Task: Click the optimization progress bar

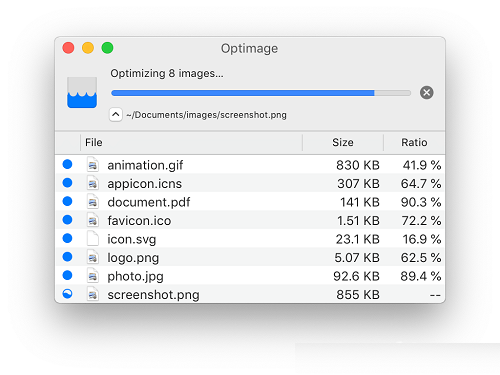Action: pos(261,93)
